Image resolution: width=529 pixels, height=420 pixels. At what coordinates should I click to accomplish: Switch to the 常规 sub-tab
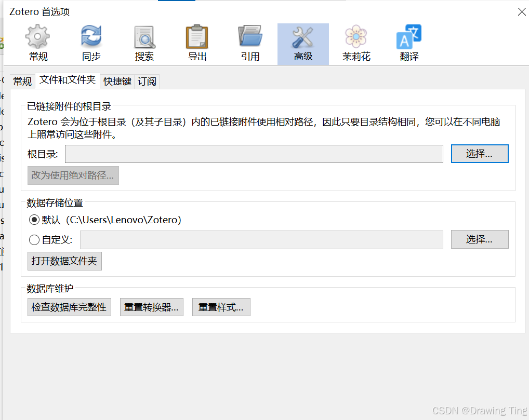pos(22,81)
